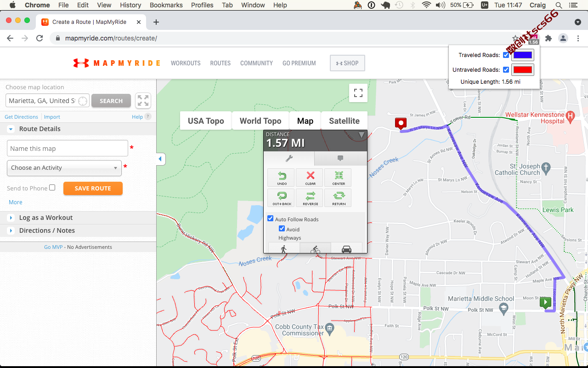Click the Return to start tool
588x368 pixels.
coord(339,198)
